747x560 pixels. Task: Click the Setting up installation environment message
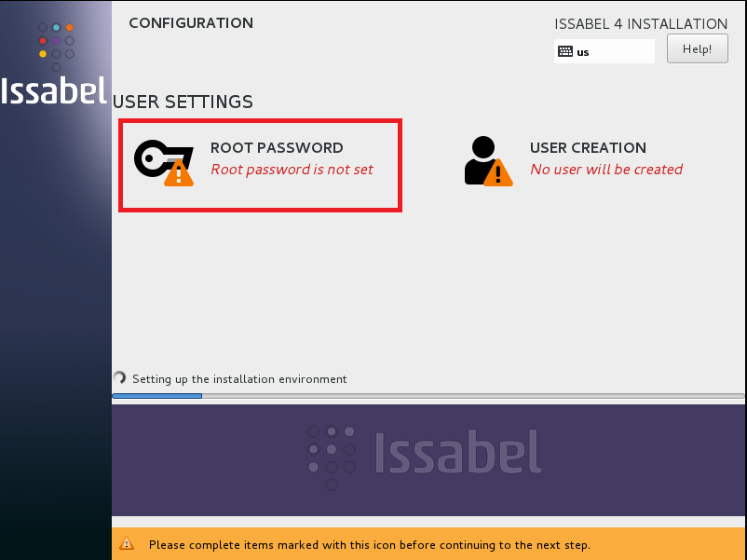[x=239, y=379]
